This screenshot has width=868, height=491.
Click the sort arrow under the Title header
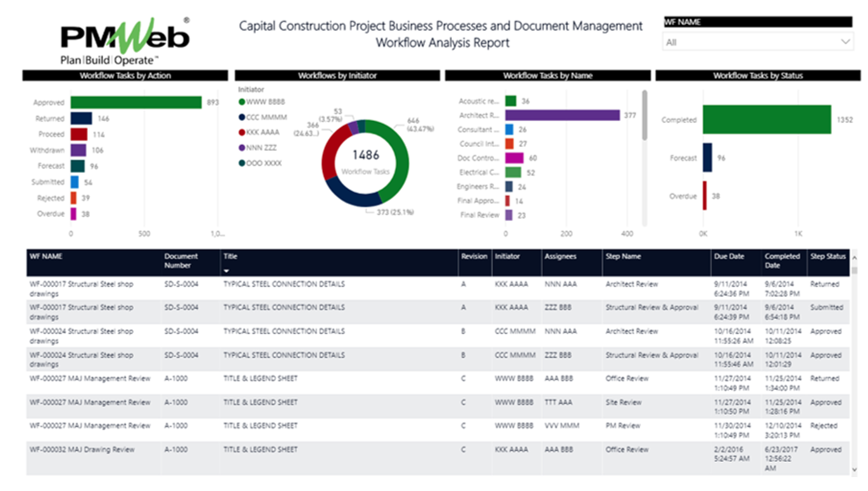pos(228,269)
